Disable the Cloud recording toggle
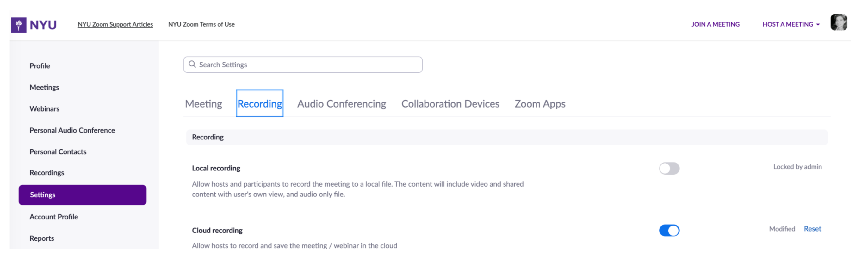The height and width of the screenshot is (272, 868). (669, 230)
